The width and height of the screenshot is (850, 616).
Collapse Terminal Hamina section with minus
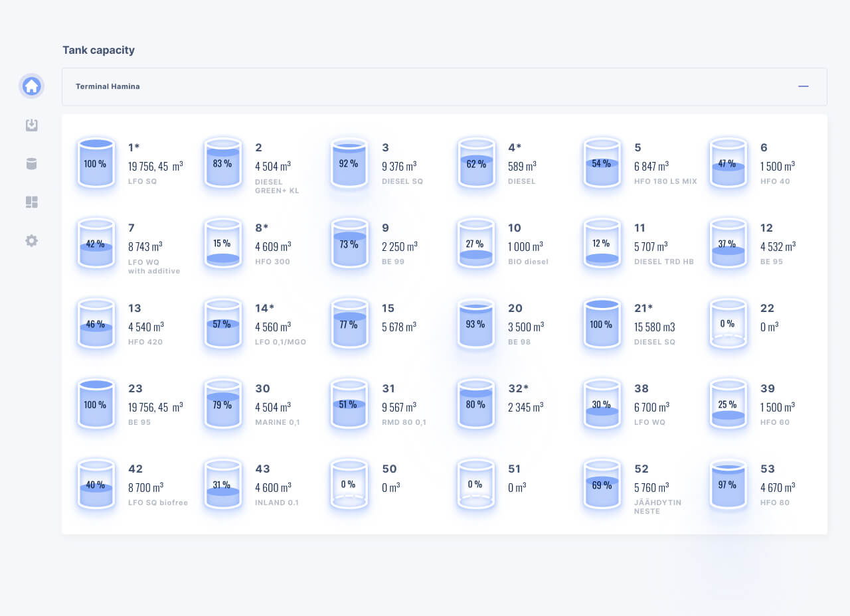(803, 86)
